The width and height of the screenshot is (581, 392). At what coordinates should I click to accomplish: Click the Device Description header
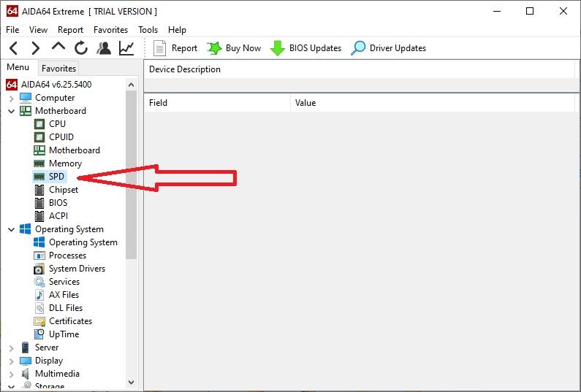click(x=360, y=69)
